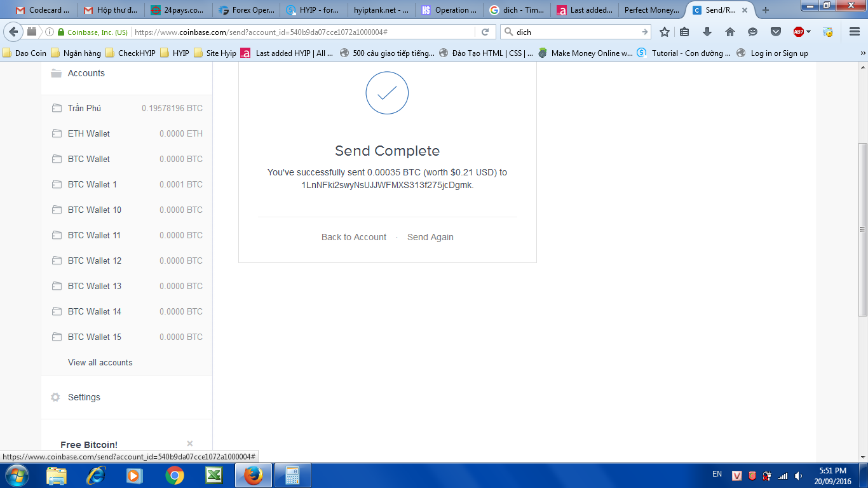The height and width of the screenshot is (488, 868).
Task: Open the Calculator taskbar button
Action: 292,475
